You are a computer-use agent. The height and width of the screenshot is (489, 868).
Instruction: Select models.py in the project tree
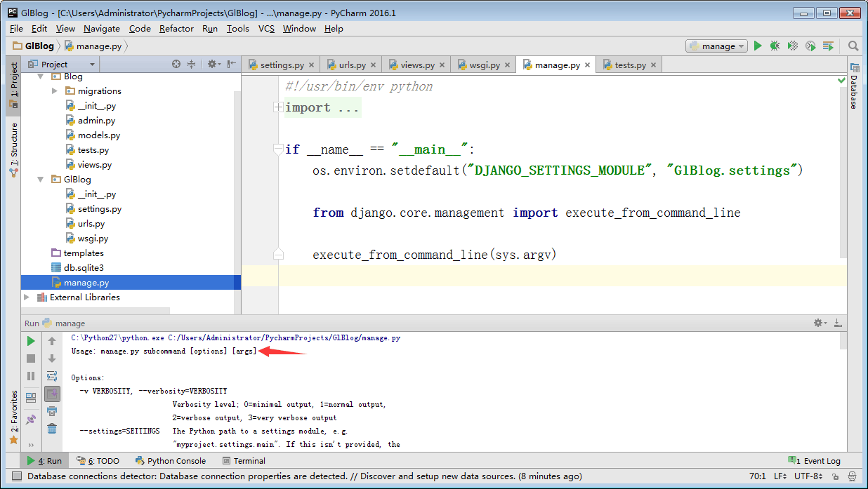[98, 135]
